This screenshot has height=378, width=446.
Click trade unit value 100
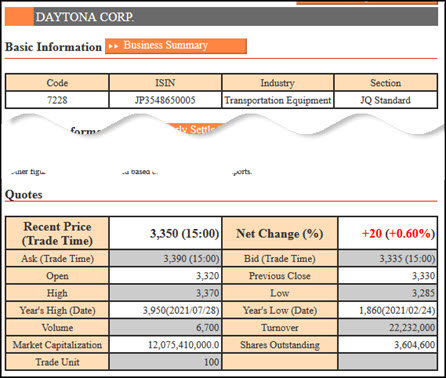[x=165, y=362]
